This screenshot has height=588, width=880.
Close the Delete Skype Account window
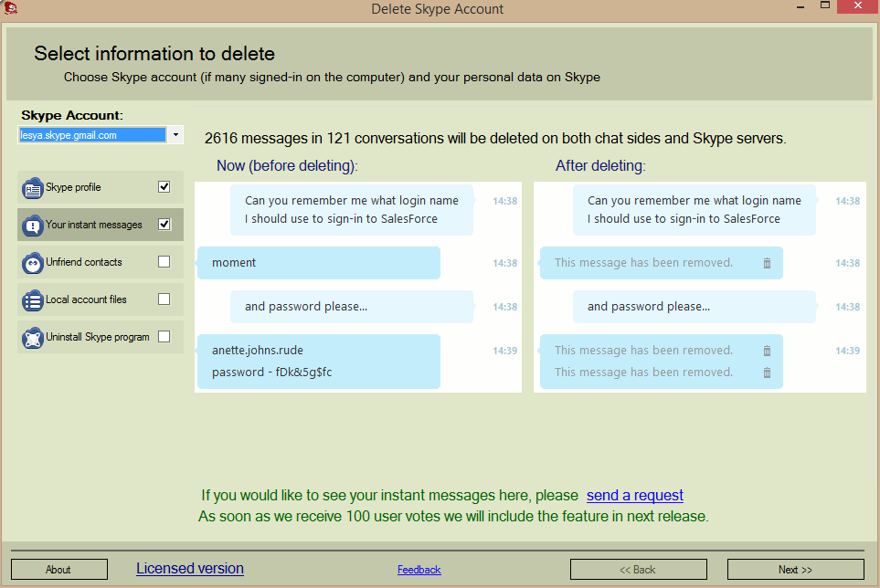857,6
